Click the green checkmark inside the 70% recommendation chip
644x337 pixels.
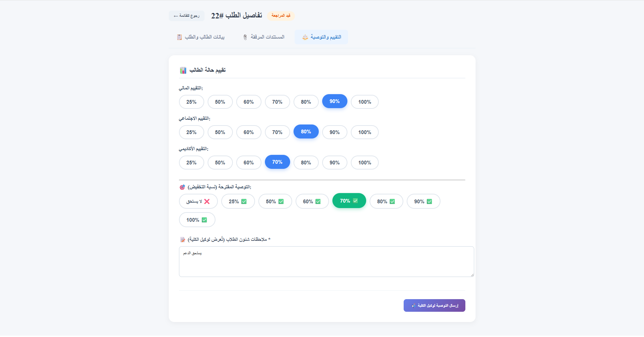tap(356, 201)
